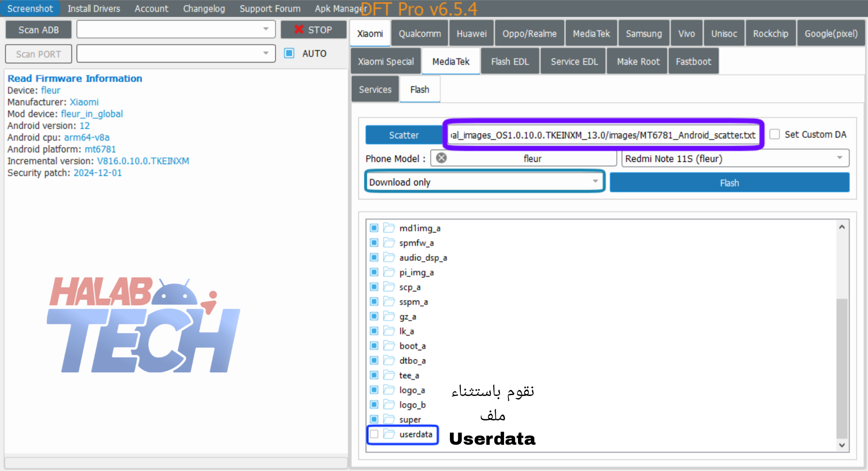Screen dimensions: 868x471
Task: Uncheck the boot_a partition checkbox
Action: (374, 346)
